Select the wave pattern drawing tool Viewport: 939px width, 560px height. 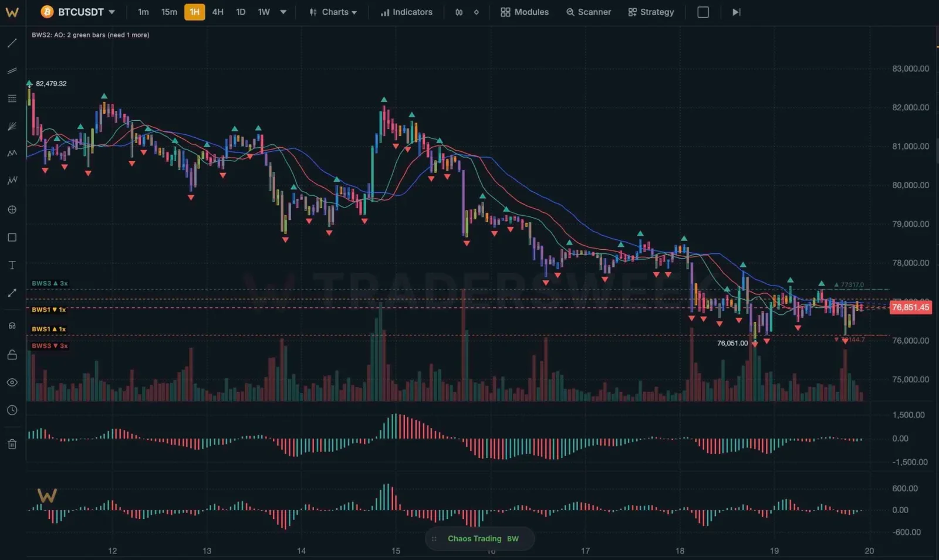(x=12, y=181)
